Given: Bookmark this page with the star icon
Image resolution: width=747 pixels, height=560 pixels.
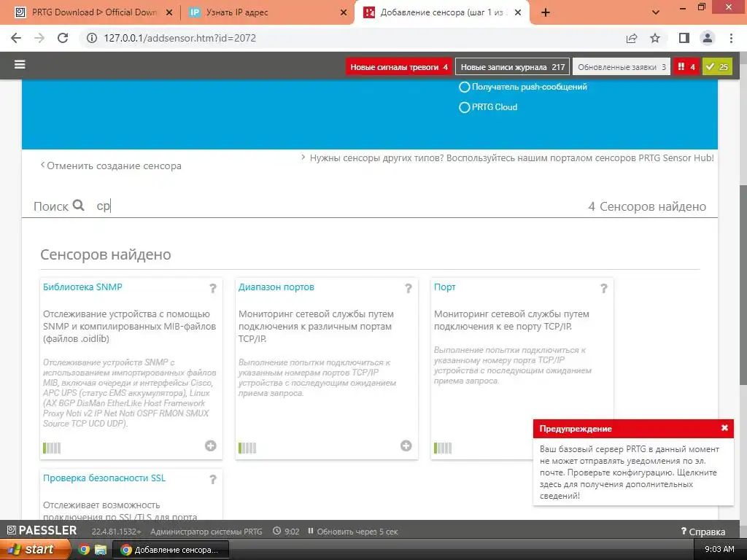Looking at the screenshot, I should click(x=655, y=38).
